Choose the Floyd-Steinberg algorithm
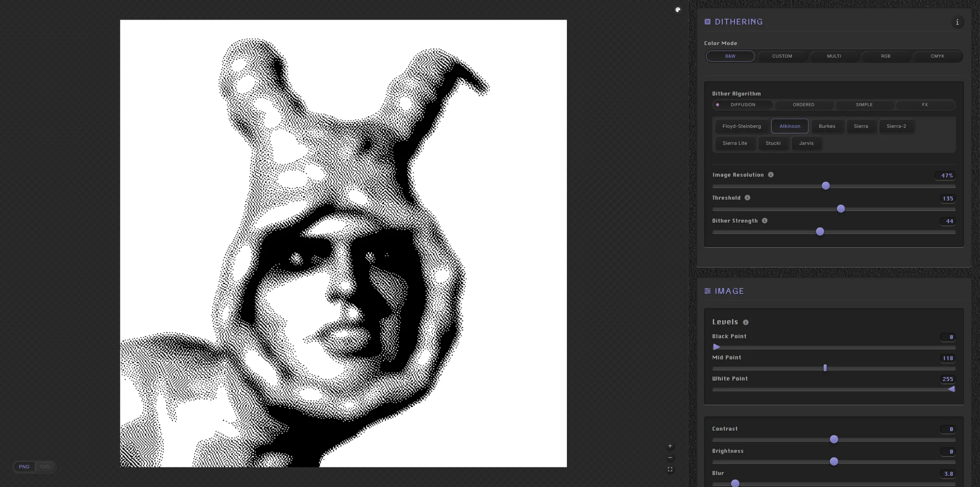This screenshot has width=980, height=487. click(741, 127)
